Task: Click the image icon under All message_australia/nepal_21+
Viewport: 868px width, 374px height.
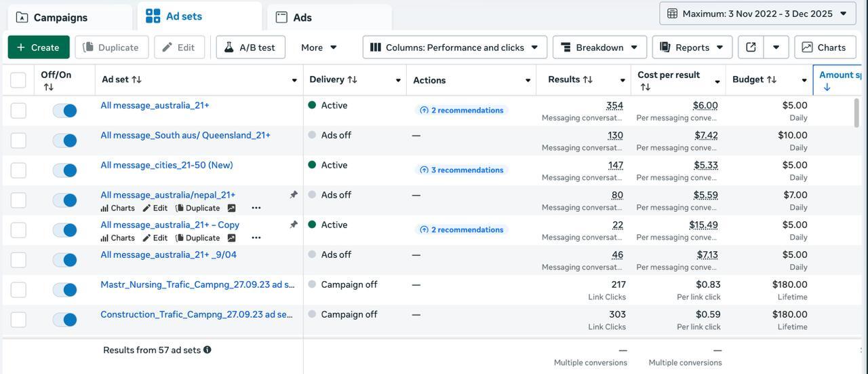Action: click(x=231, y=208)
